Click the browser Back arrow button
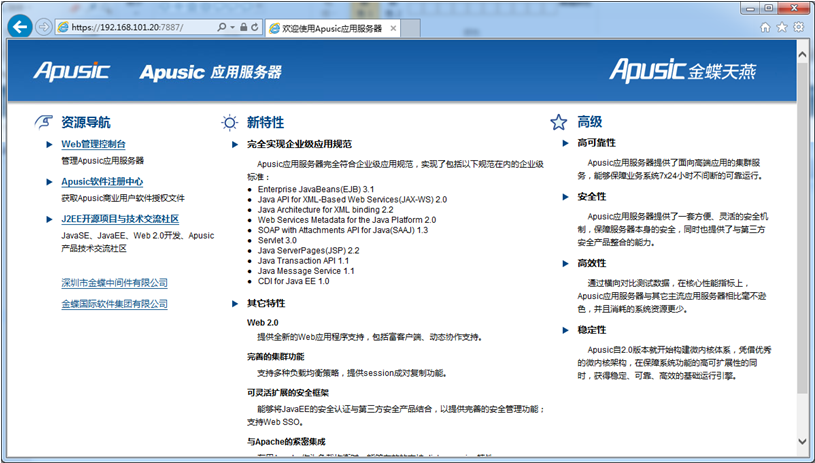815x463 pixels. 20,27
